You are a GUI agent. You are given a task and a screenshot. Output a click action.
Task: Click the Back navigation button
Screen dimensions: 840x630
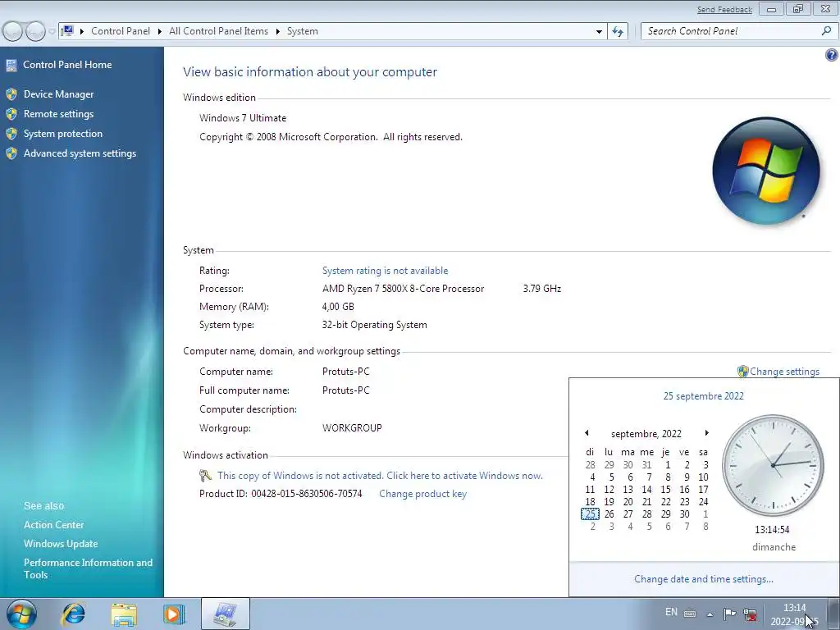point(12,32)
